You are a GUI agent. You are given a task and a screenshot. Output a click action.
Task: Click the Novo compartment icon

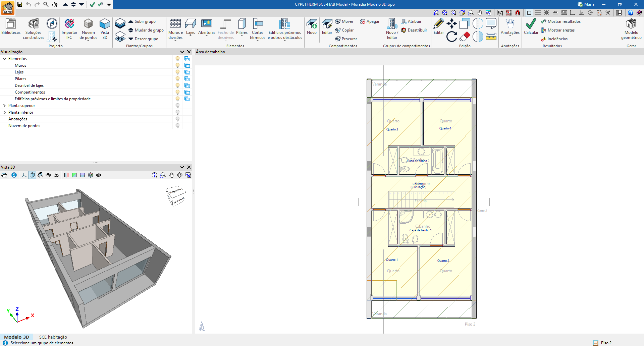tap(312, 27)
